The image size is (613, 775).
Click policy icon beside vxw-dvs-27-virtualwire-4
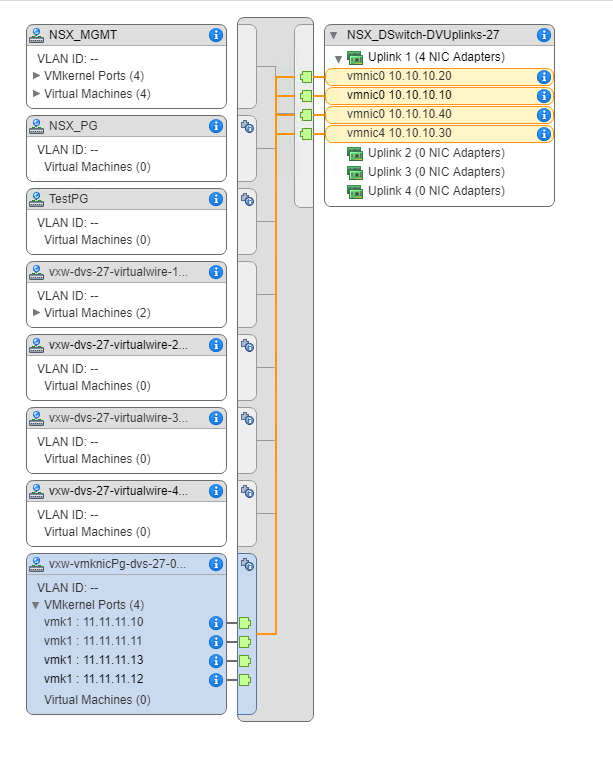[247, 491]
